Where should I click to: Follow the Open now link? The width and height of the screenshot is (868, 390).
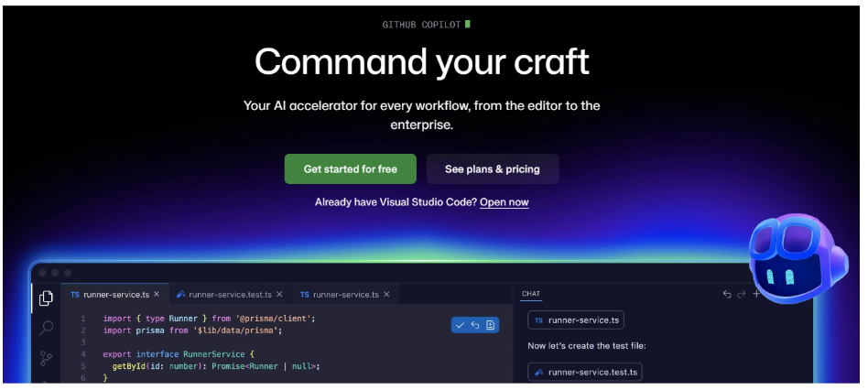(x=504, y=202)
